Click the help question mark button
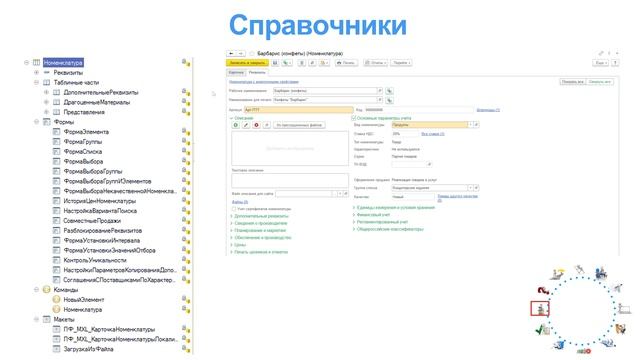 615,63
